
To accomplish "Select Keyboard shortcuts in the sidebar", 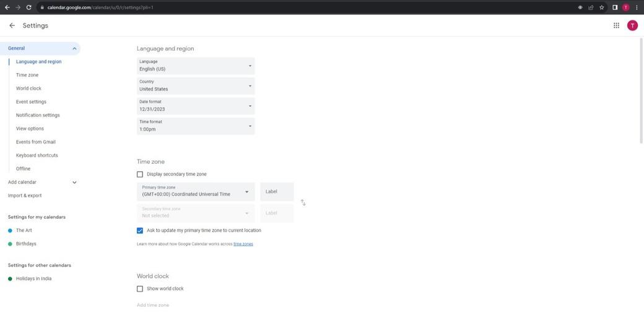I will click(37, 155).
